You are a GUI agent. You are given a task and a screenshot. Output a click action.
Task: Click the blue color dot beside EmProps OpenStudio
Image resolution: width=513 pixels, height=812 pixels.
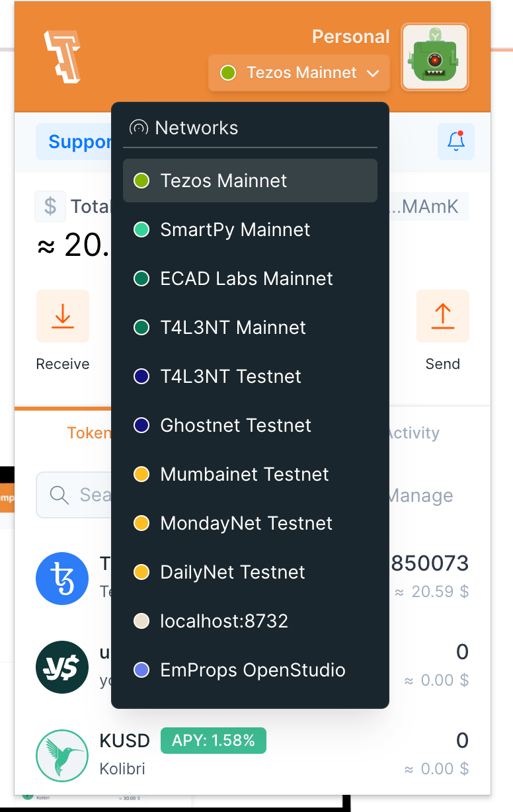141,670
